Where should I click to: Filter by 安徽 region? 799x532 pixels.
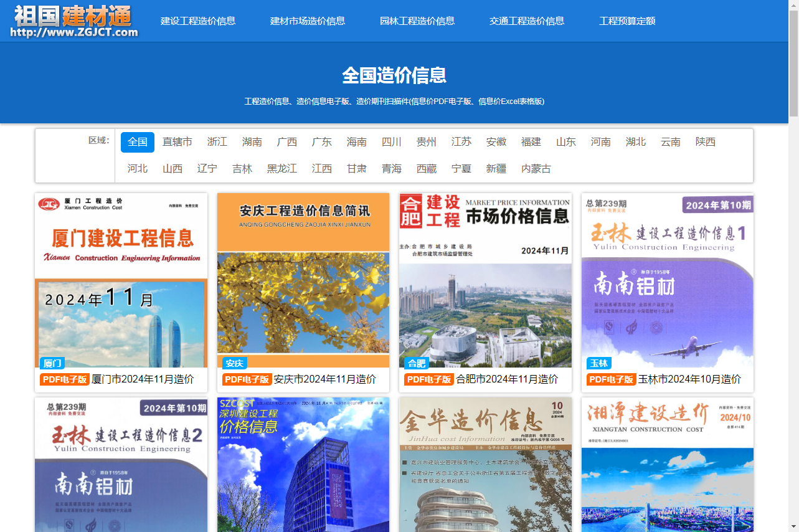pyautogui.click(x=496, y=142)
